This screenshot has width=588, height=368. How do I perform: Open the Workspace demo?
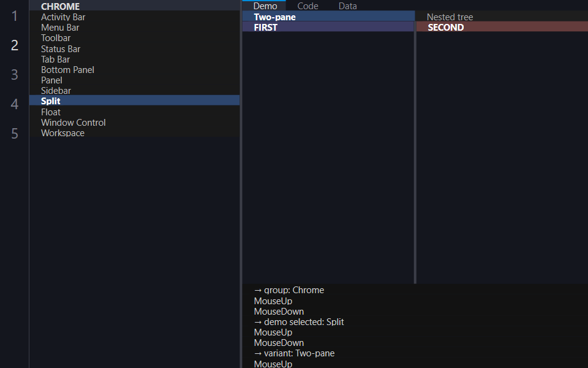134,133
